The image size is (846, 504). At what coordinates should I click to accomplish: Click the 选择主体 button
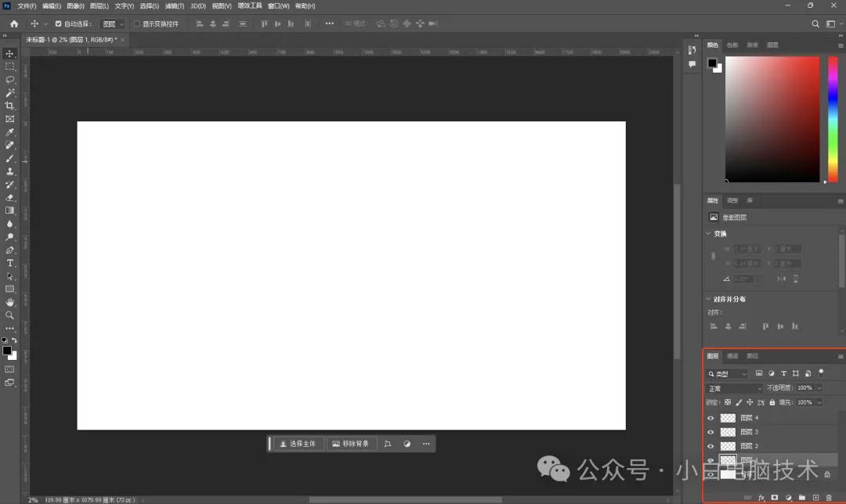(x=298, y=444)
